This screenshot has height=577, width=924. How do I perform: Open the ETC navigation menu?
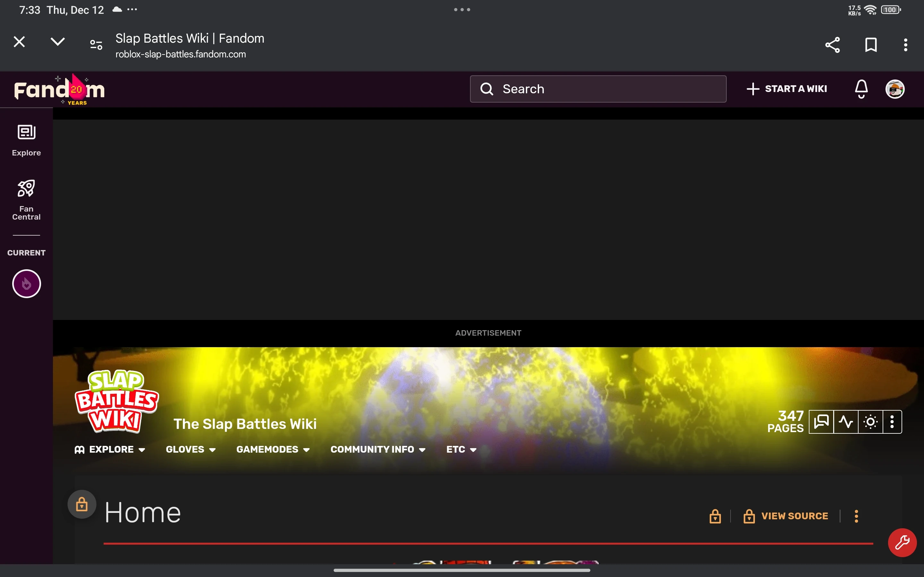pyautogui.click(x=460, y=449)
